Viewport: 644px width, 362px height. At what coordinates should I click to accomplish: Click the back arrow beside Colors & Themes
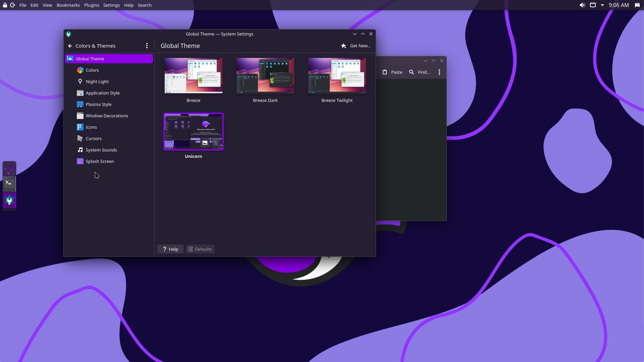coord(70,46)
